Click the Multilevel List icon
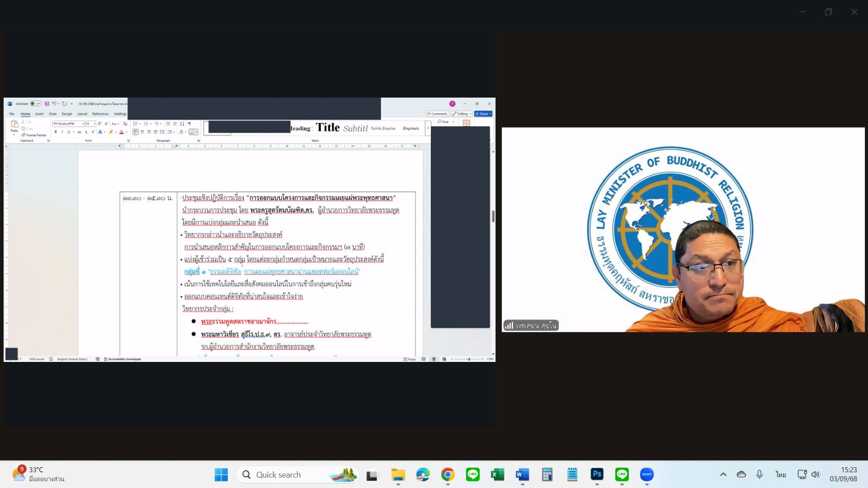This screenshot has height=488, width=868. click(156, 124)
